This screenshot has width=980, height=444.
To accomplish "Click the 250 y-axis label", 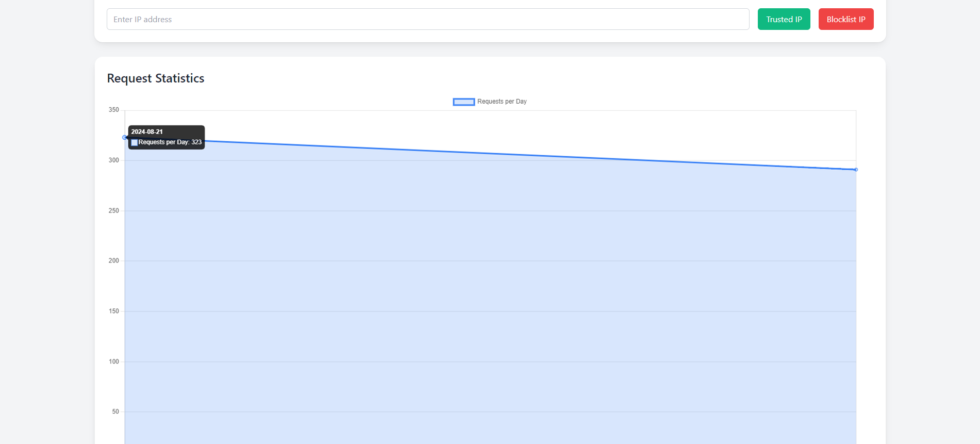I will click(114, 211).
